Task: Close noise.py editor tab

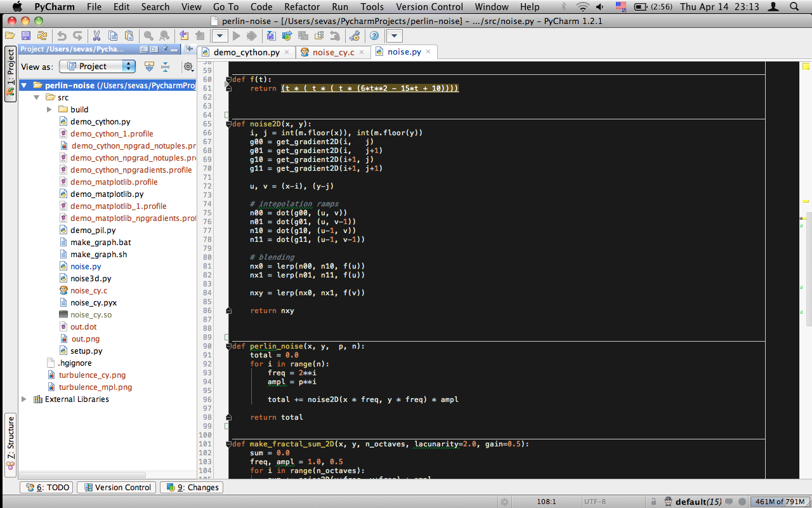Action: point(428,51)
